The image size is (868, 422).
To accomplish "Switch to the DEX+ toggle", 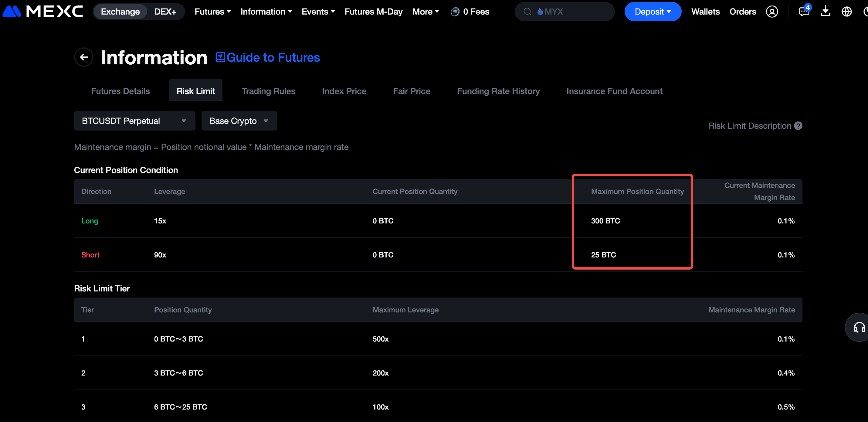I will [x=165, y=12].
